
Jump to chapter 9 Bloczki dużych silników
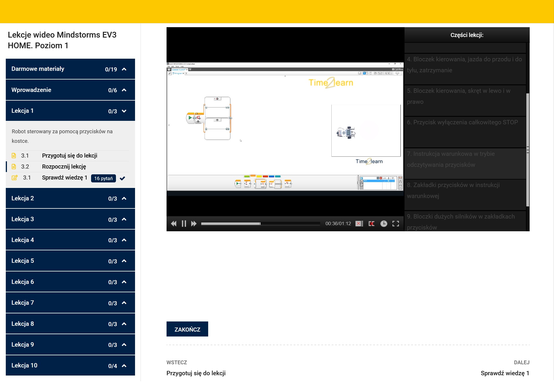click(x=465, y=221)
